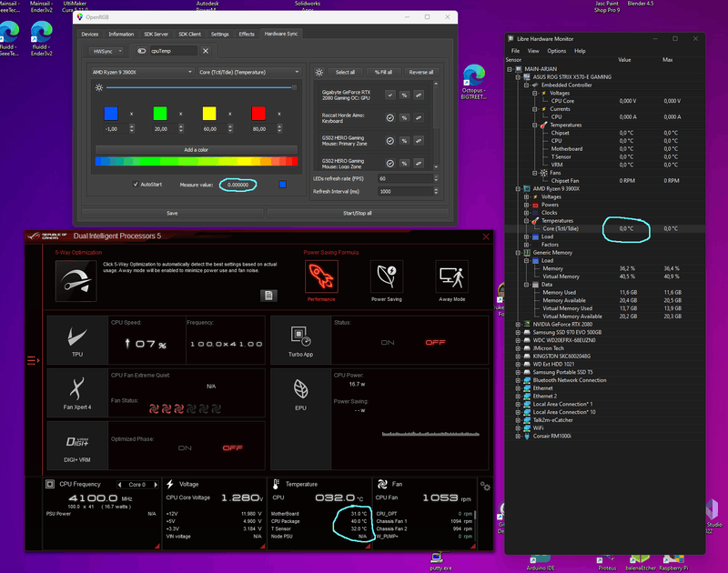Toggle the cpuTemp hardware sync enable switch
The image size is (728, 573).
pyautogui.click(x=142, y=51)
